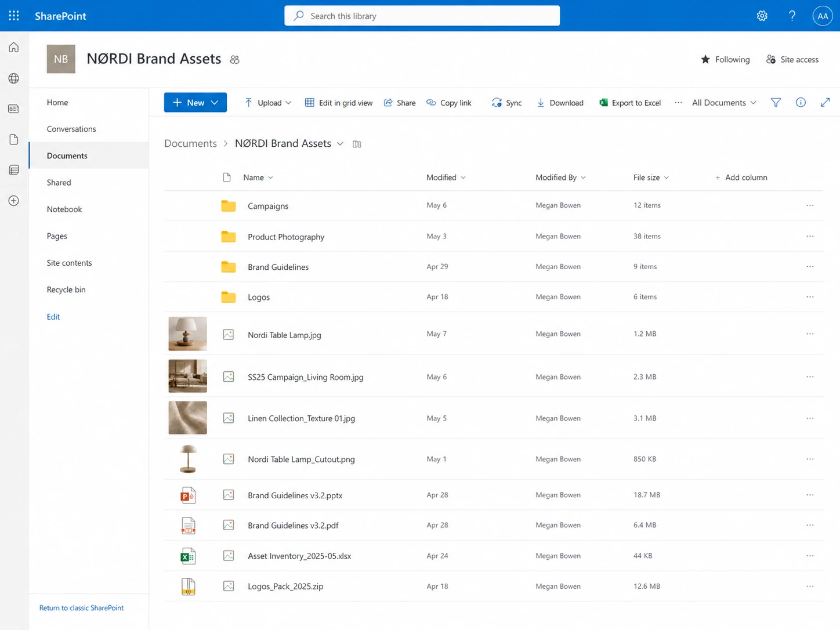
Task: Click the Sync toolbar button
Action: [506, 103]
